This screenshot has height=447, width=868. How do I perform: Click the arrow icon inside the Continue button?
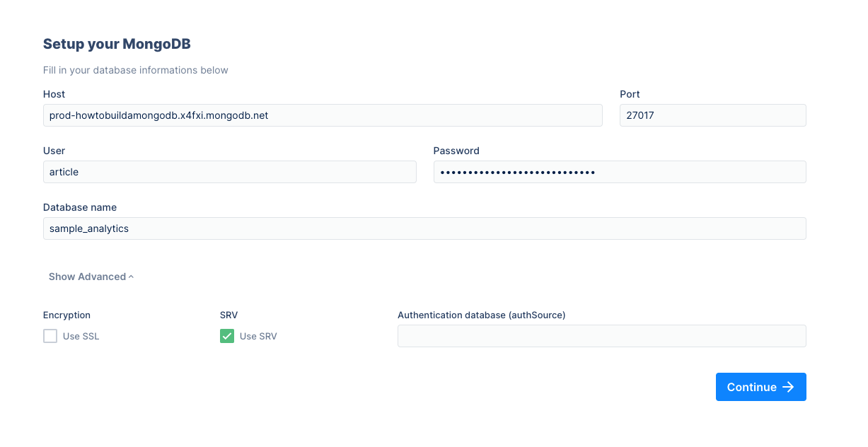(788, 387)
